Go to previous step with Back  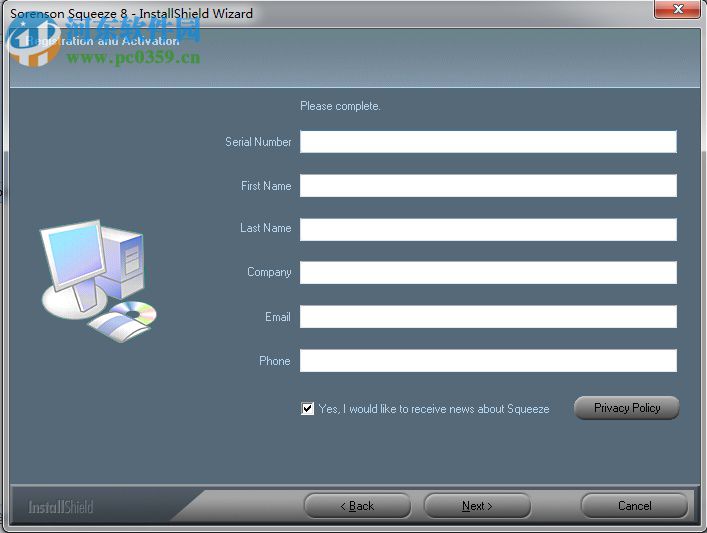coord(357,506)
